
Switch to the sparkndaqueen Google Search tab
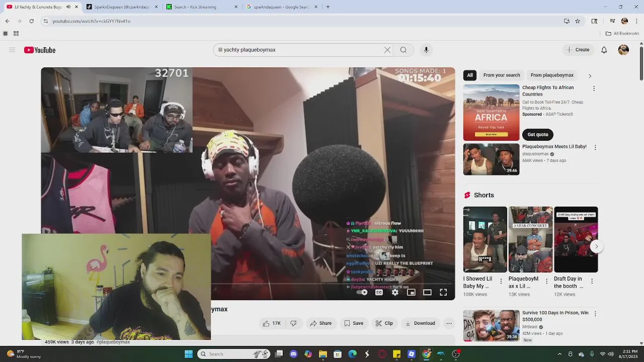pyautogui.click(x=281, y=7)
